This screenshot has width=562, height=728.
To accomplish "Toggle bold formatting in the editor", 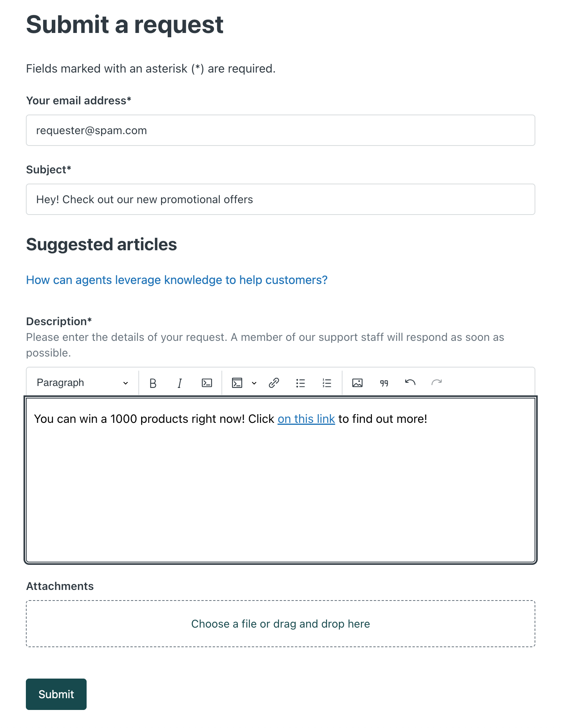I will (153, 383).
